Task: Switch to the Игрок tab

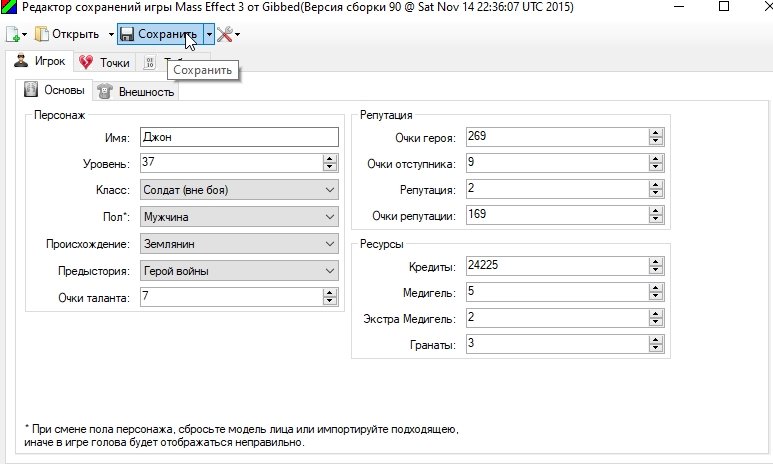Action: point(40,61)
